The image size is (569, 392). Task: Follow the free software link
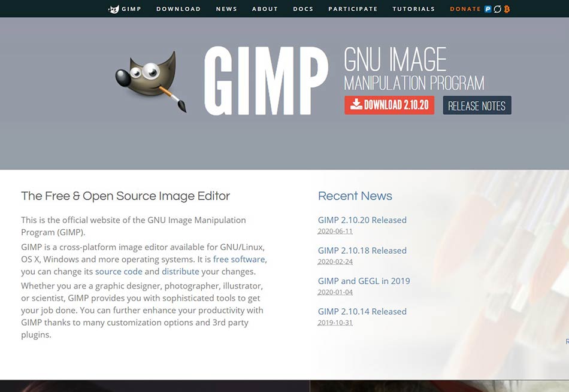239,259
